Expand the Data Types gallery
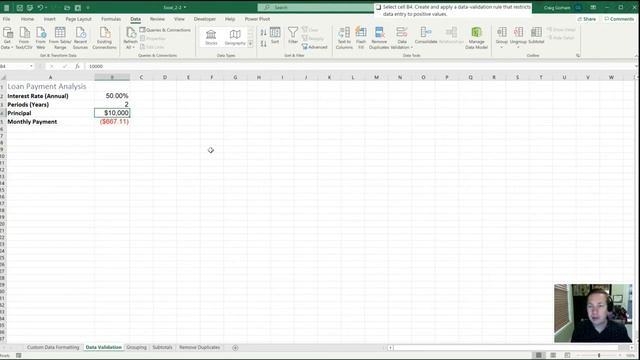Screen dimensions: 640x360 pyautogui.click(x=251, y=43)
